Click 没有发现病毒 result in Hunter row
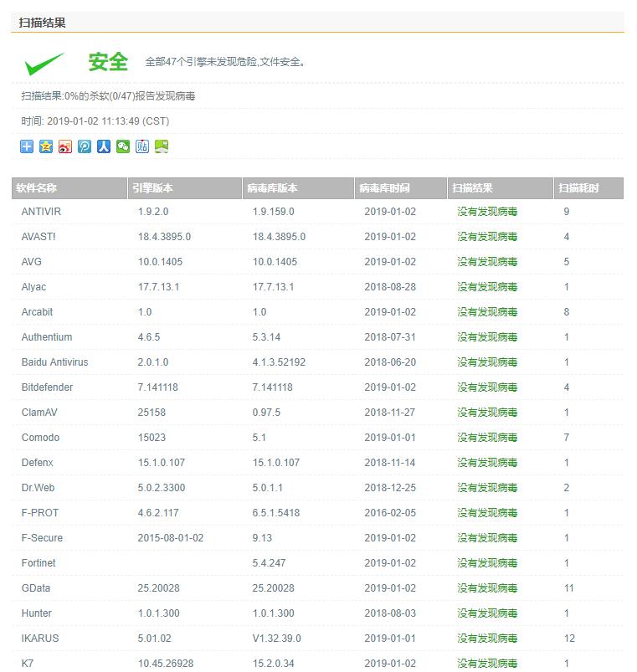 coord(487,613)
